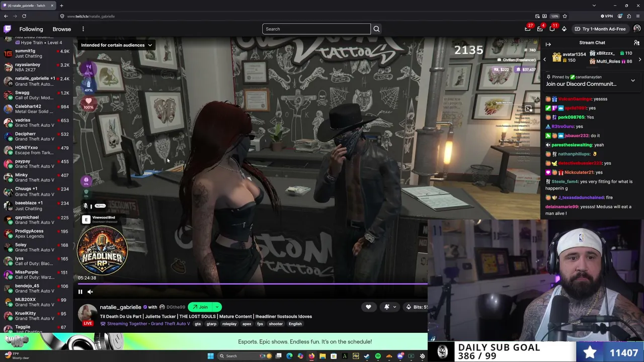Open the three-dot More menu in Twitch header
This screenshot has height=362, width=644.
(x=83, y=29)
